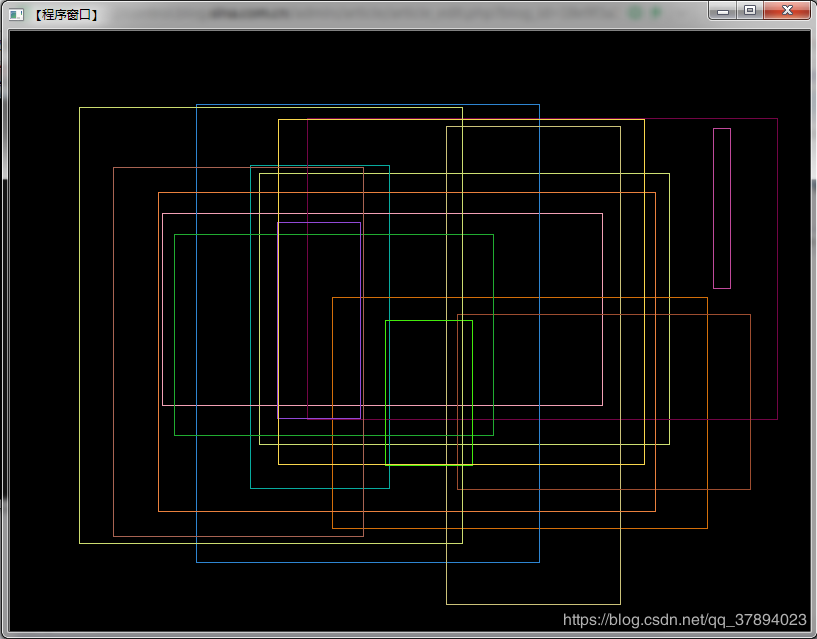Close the 程序窗口 window
Screen dimensions: 817x639
click(787, 10)
